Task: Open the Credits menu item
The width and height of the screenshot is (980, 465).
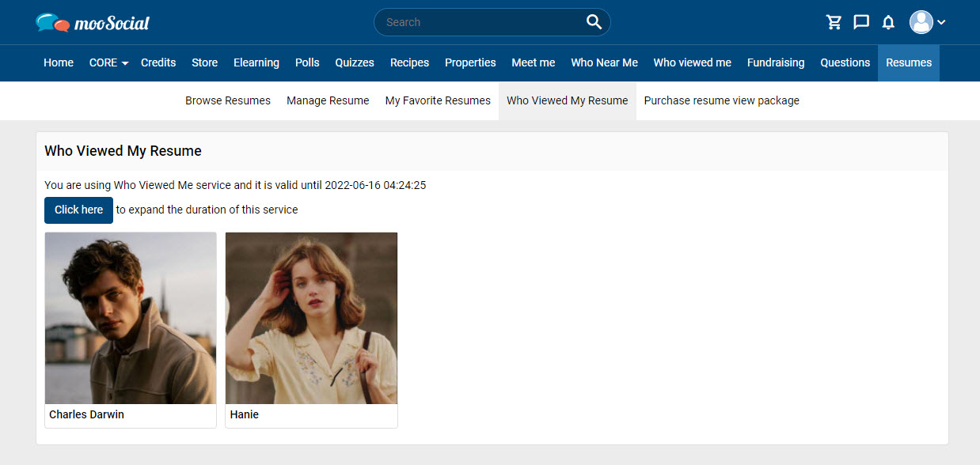Action: 158,62
